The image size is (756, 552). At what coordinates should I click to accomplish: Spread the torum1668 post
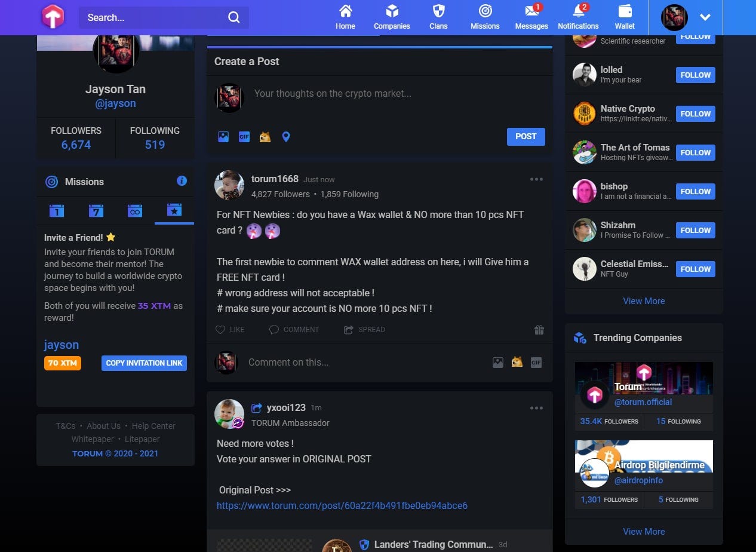click(364, 329)
